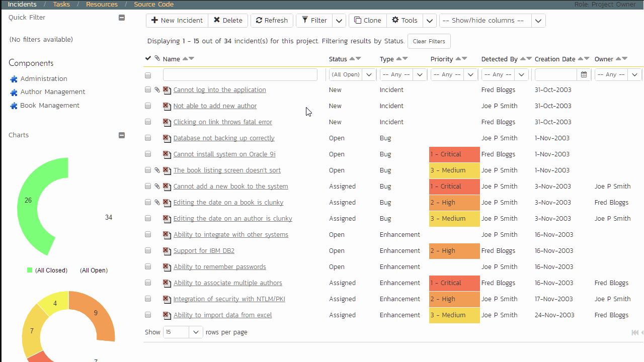Open the Tools gear icon
This screenshot has height=362, width=644.
(x=395, y=20)
